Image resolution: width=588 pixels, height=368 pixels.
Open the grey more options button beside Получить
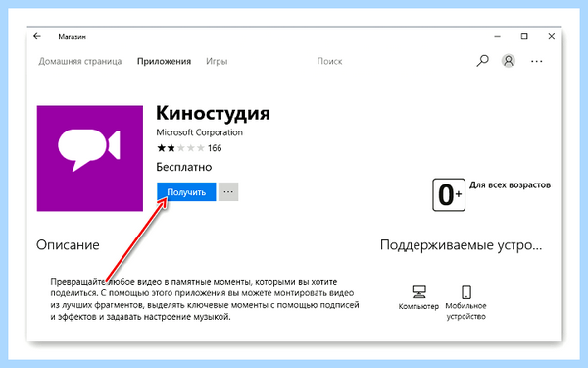tap(228, 192)
